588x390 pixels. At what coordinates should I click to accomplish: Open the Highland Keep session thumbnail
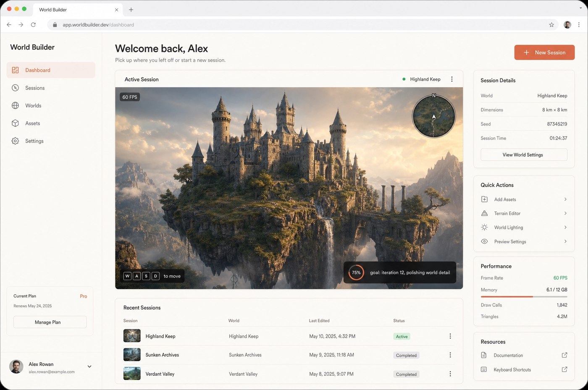(x=132, y=336)
